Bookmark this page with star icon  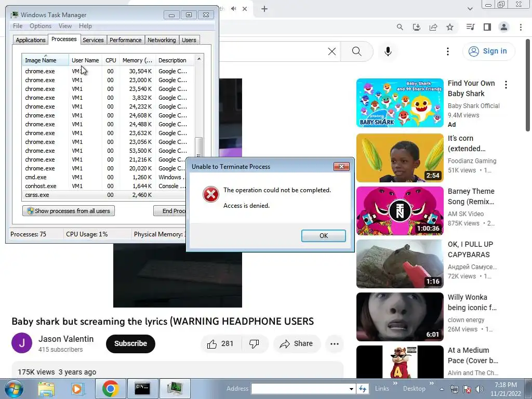pyautogui.click(x=450, y=27)
